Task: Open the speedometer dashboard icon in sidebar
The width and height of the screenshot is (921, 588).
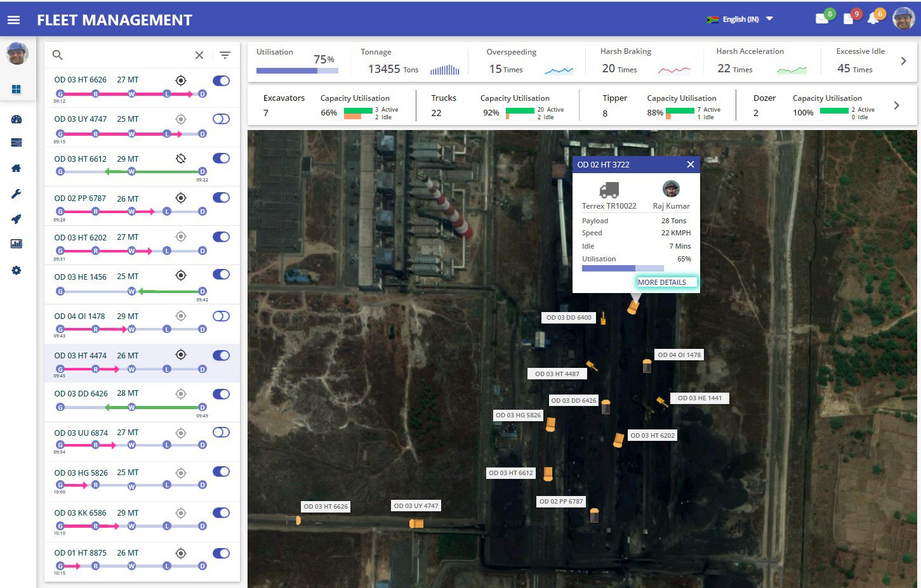Action: point(17,118)
